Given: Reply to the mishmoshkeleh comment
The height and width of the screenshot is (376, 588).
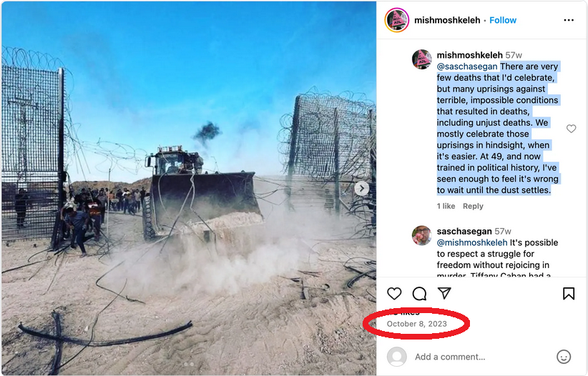Looking at the screenshot, I should (473, 206).
